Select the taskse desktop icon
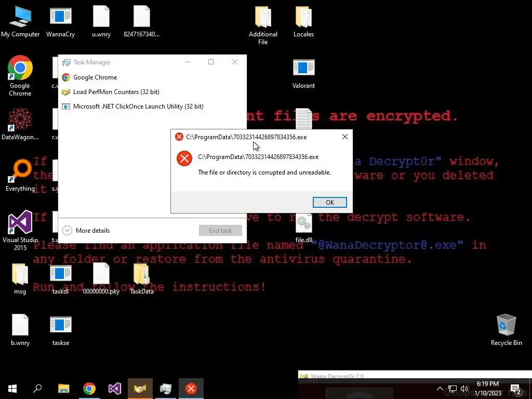This screenshot has width=532, height=399. (x=60, y=330)
